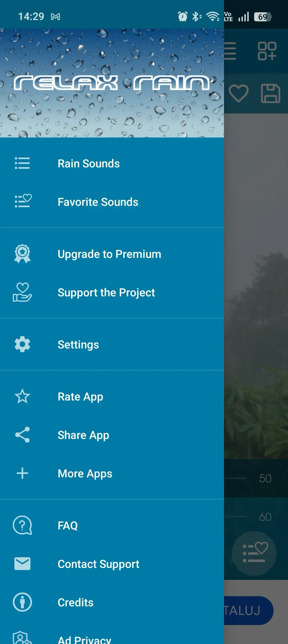Select the Upgrade to Premium label
The width and height of the screenshot is (288, 644).
(x=109, y=254)
